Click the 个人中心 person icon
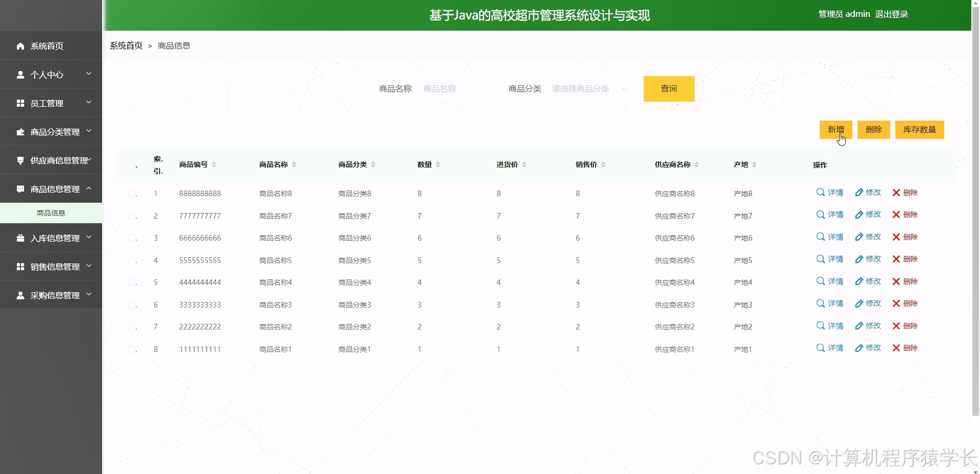This screenshot has width=980, height=474. tap(20, 75)
